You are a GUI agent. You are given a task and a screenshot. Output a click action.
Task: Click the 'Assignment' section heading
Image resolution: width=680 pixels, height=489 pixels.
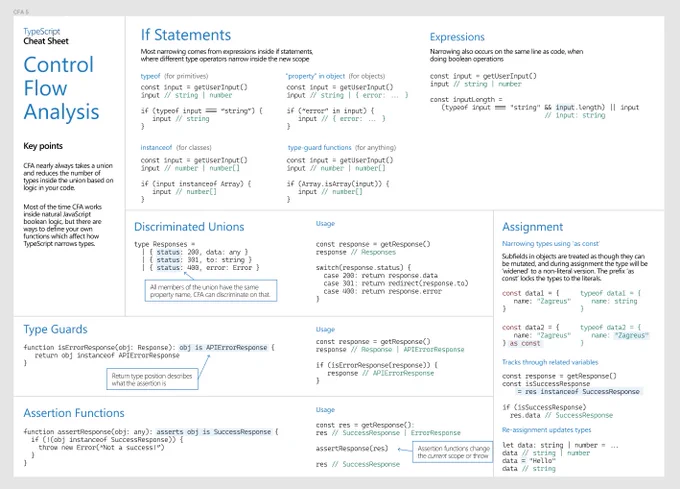pos(533,227)
